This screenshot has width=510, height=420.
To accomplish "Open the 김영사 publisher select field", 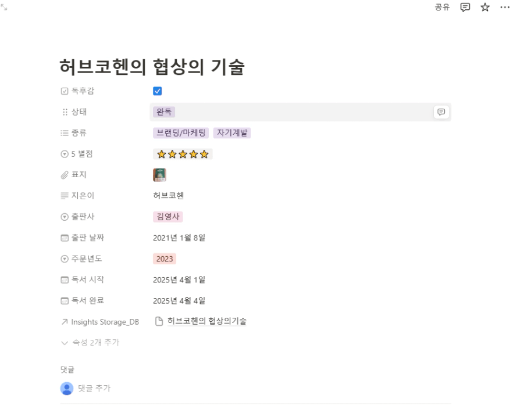I will [168, 217].
